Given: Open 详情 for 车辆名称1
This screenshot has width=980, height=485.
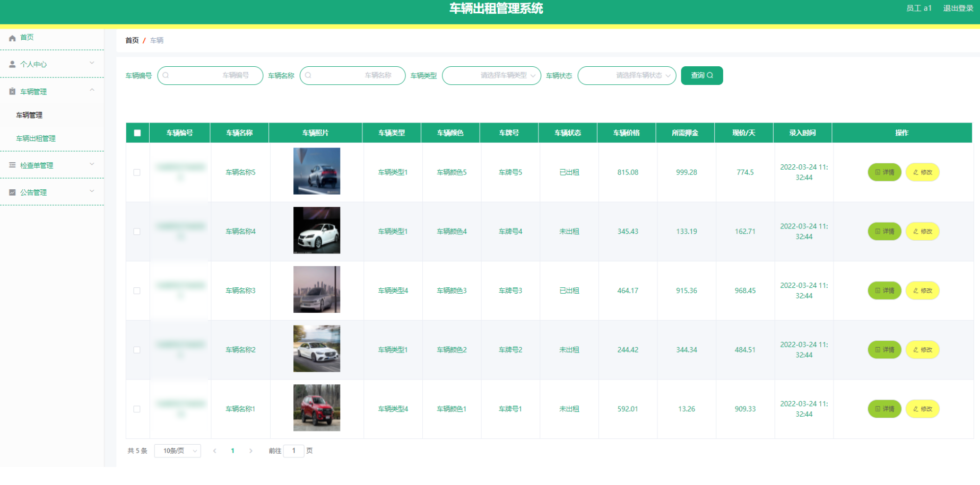Looking at the screenshot, I should pyautogui.click(x=884, y=409).
